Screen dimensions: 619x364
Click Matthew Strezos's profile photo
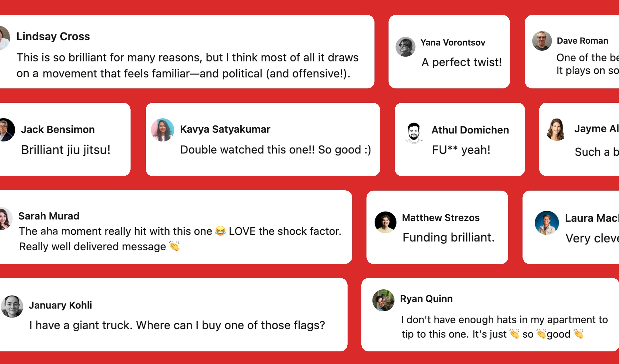click(385, 222)
